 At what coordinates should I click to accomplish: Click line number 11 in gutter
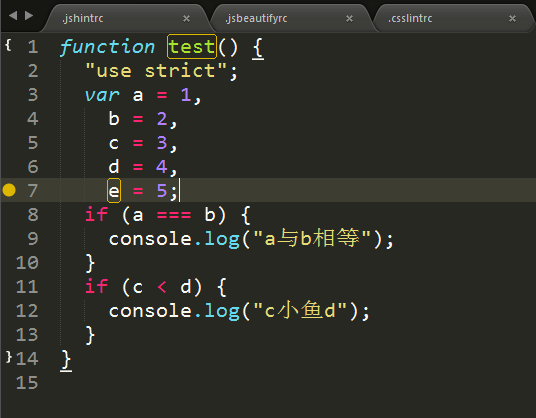tap(27, 286)
